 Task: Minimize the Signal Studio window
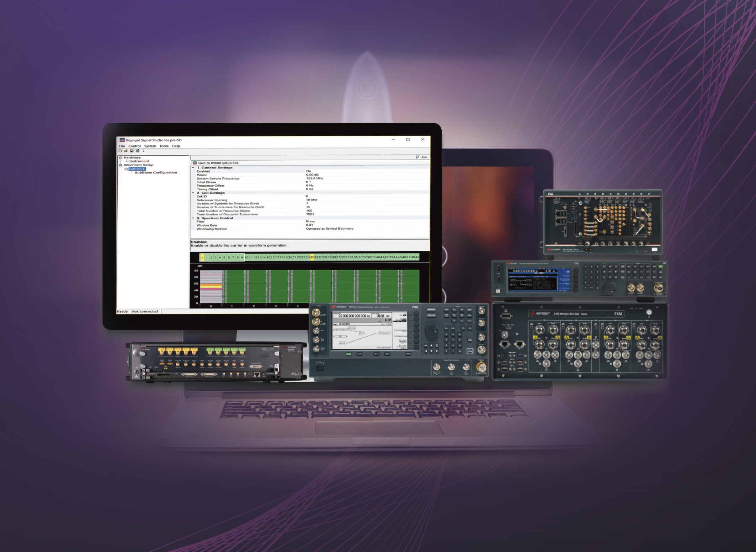393,139
